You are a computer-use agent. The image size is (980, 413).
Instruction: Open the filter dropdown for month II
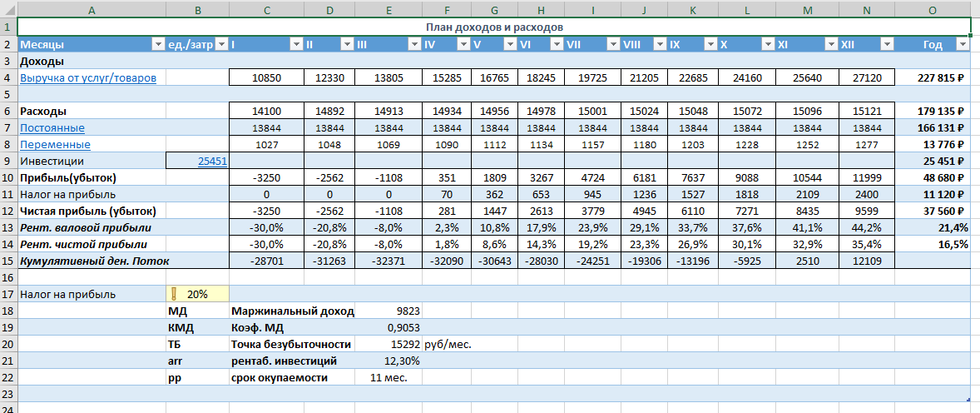[x=346, y=44]
